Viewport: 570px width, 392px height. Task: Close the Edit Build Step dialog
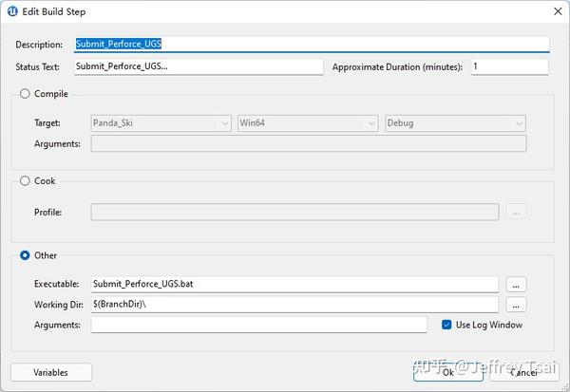click(556, 10)
